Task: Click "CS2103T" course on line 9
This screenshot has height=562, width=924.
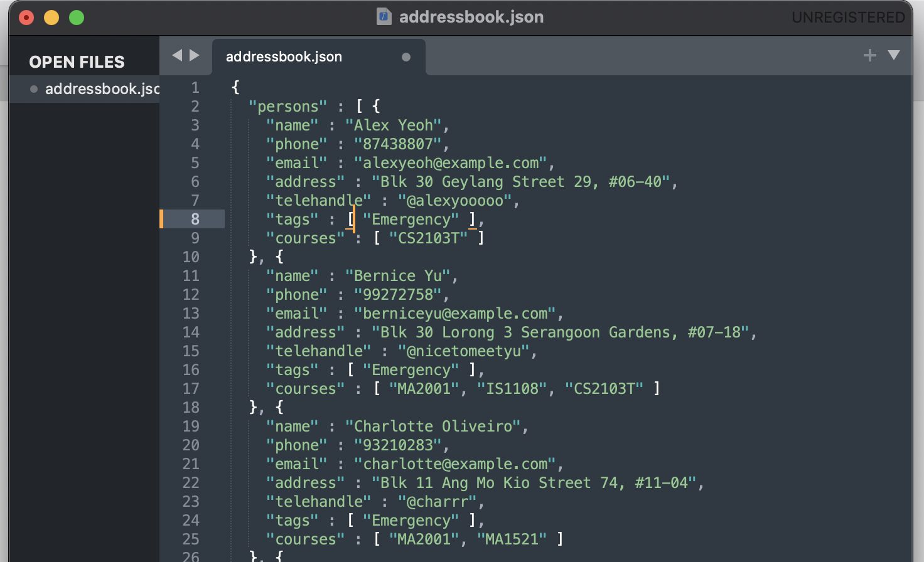Action: (429, 238)
